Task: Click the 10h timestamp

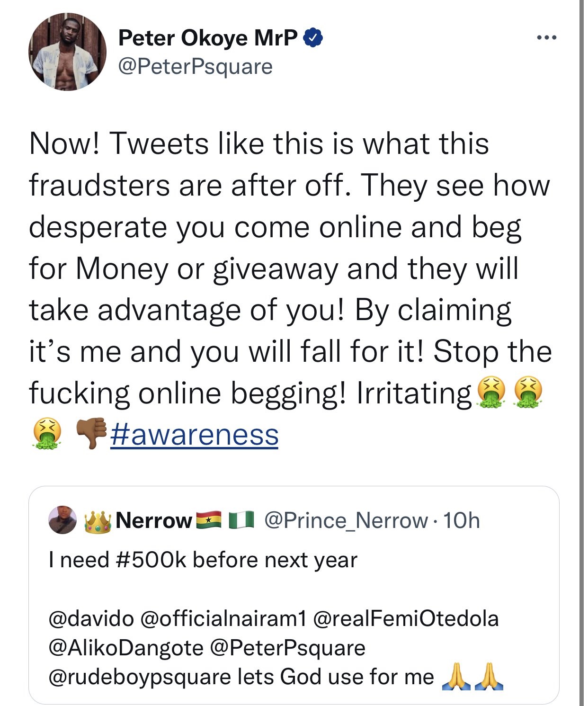Action: click(x=462, y=521)
